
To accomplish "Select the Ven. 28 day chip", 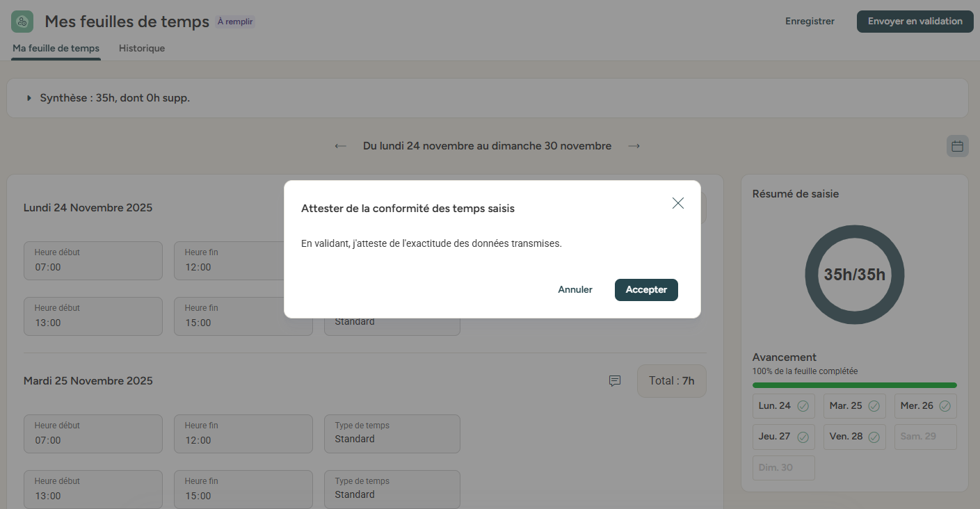I will pos(854,437).
